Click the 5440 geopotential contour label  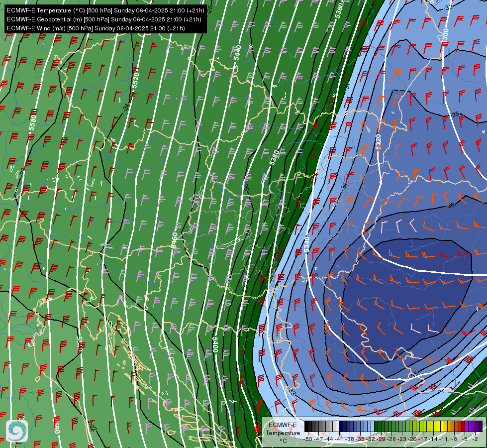[238, 53]
